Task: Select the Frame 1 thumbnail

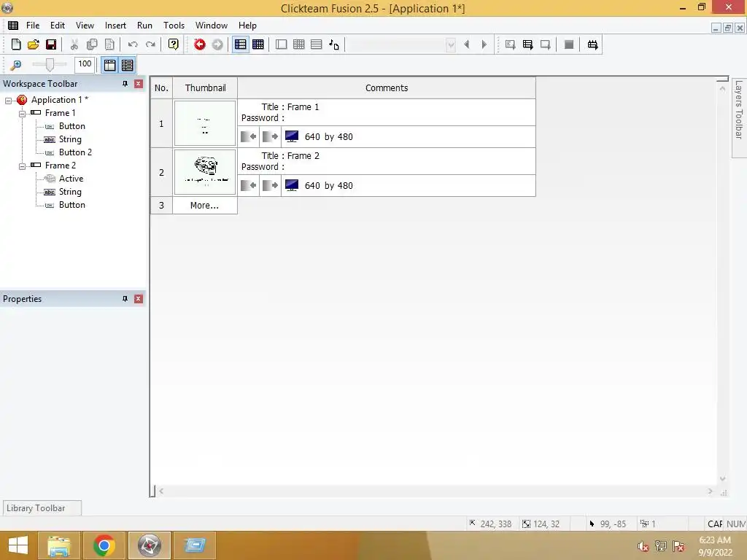Action: point(205,123)
